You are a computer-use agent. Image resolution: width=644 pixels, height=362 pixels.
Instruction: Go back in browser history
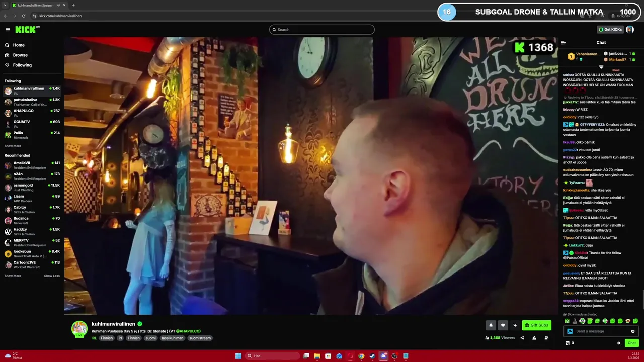(6, 16)
